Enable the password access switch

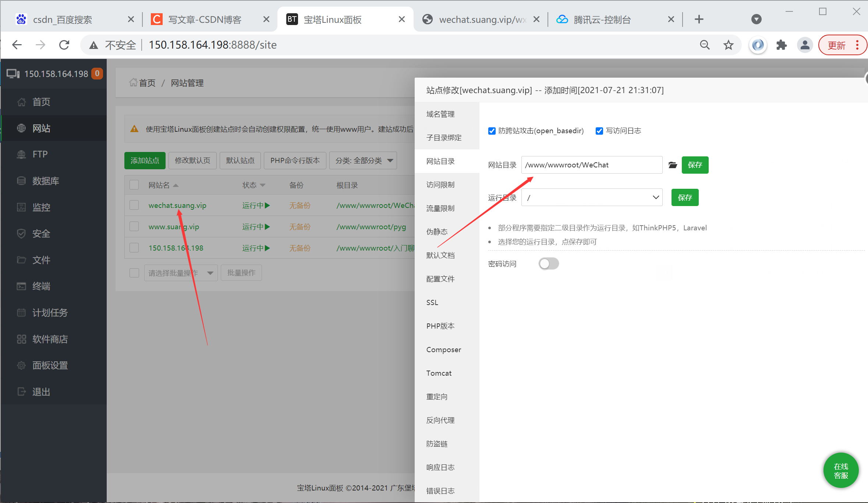point(549,263)
